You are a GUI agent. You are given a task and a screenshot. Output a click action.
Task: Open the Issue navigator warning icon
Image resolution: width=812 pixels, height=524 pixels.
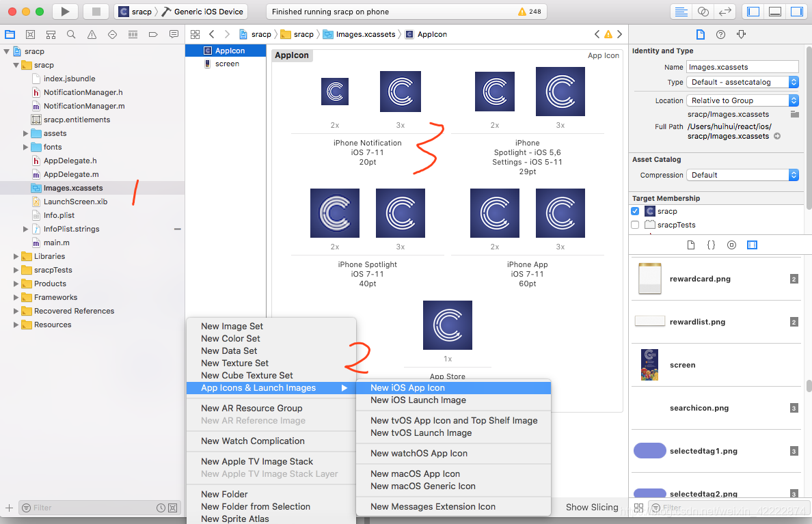coord(92,35)
